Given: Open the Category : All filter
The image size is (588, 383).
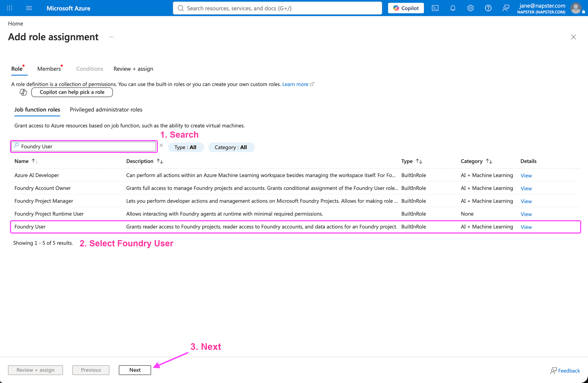Looking at the screenshot, I should point(231,147).
